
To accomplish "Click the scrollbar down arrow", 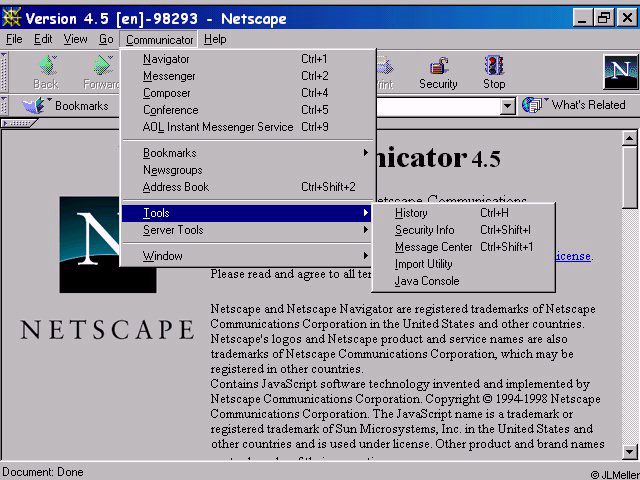I will coord(629,452).
